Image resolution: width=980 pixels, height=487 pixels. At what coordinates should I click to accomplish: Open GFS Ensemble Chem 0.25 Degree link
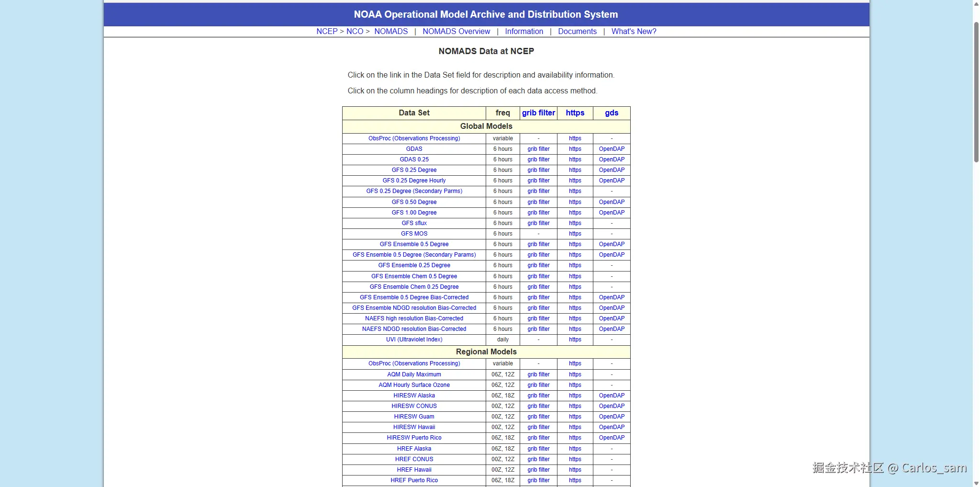(414, 287)
